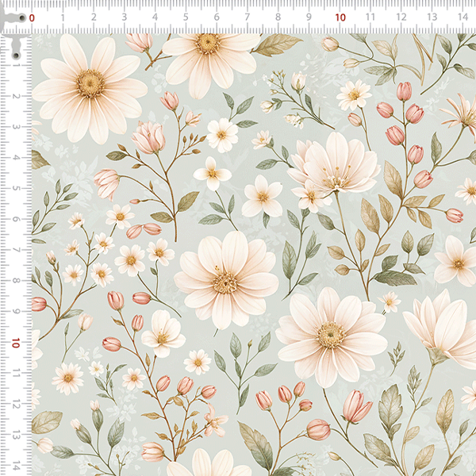Click the number 8 on the left ruler

[16, 281]
